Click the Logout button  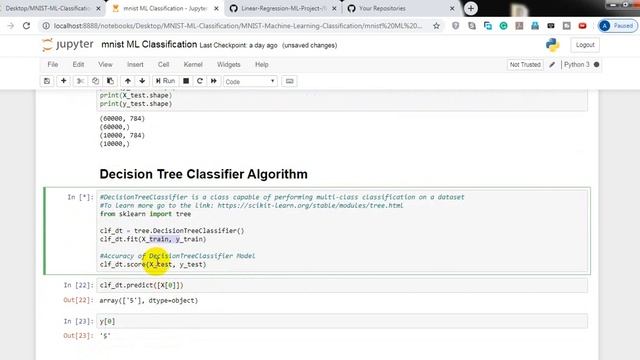tap(585, 45)
